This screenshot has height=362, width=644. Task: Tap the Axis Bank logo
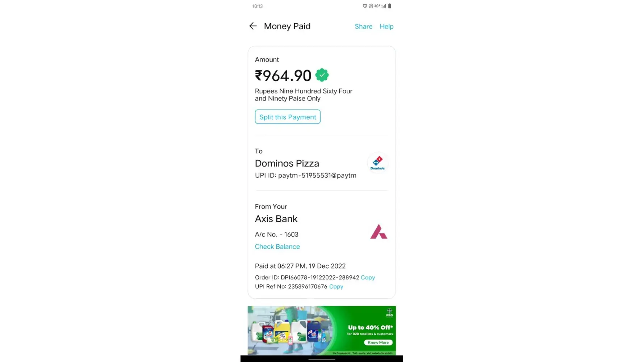[379, 232]
